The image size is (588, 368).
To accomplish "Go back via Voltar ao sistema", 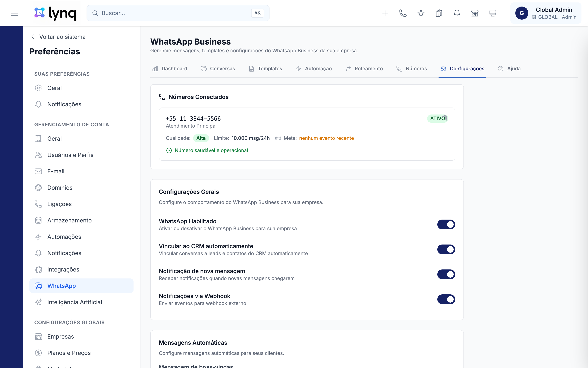I will point(58,37).
